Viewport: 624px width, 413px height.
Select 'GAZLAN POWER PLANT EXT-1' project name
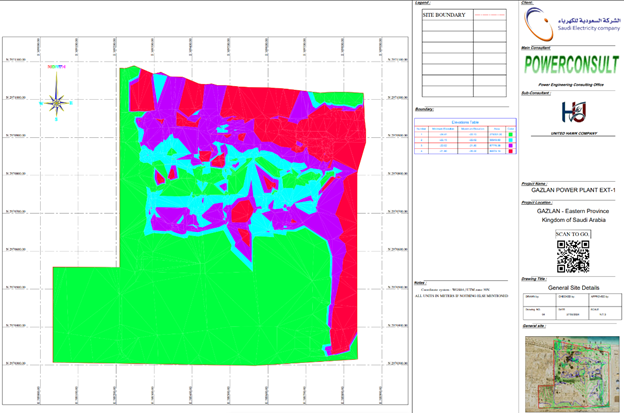(x=573, y=190)
